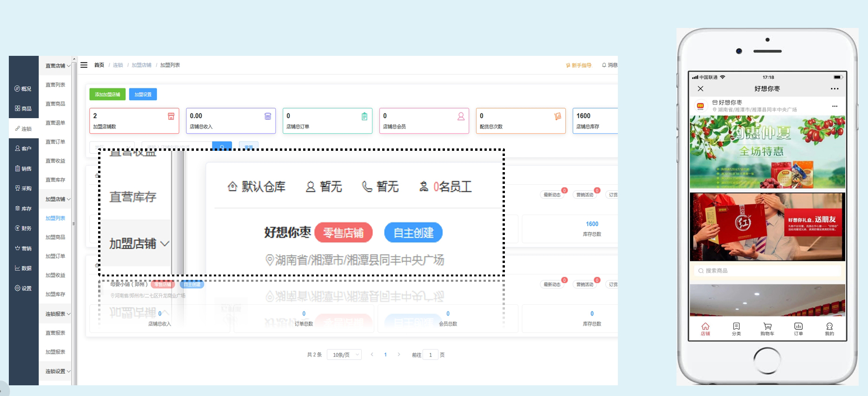Open the 数据 data section in sidebar
Image resolution: width=868 pixels, height=396 pixels.
coord(23,268)
